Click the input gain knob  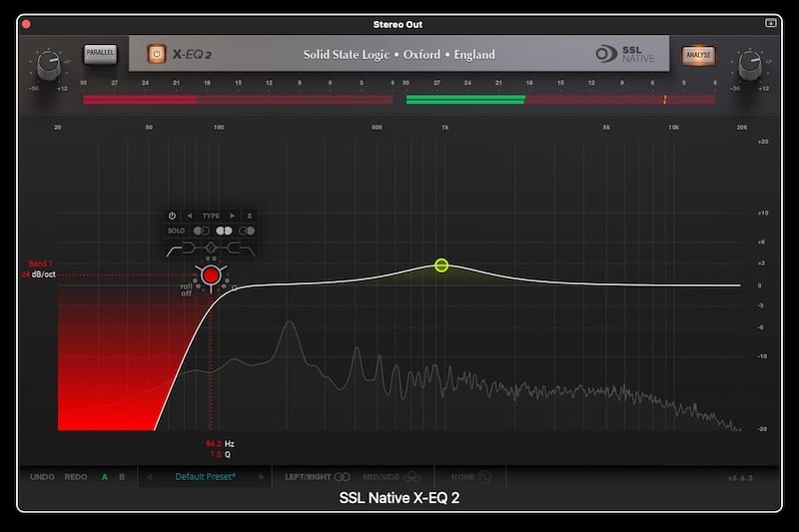[48, 64]
